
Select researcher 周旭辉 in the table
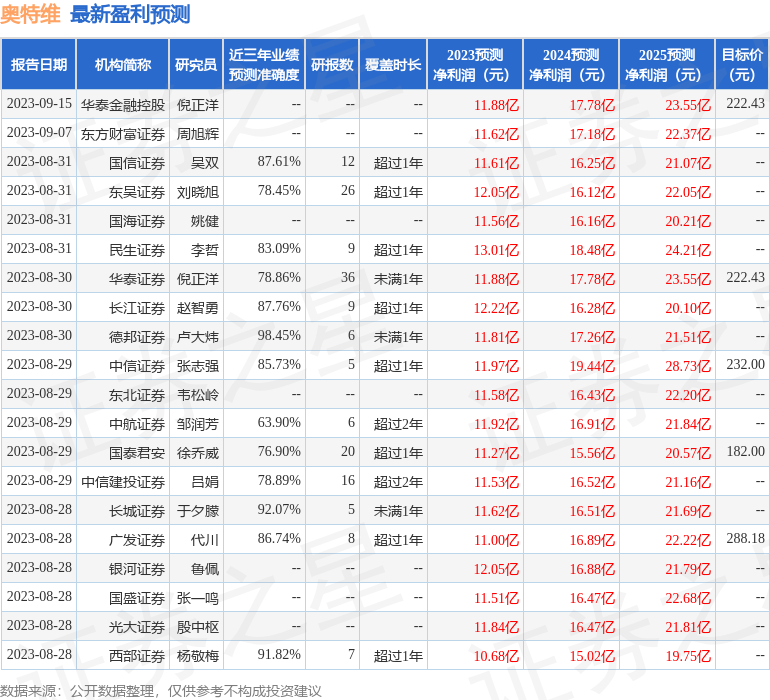198,133
